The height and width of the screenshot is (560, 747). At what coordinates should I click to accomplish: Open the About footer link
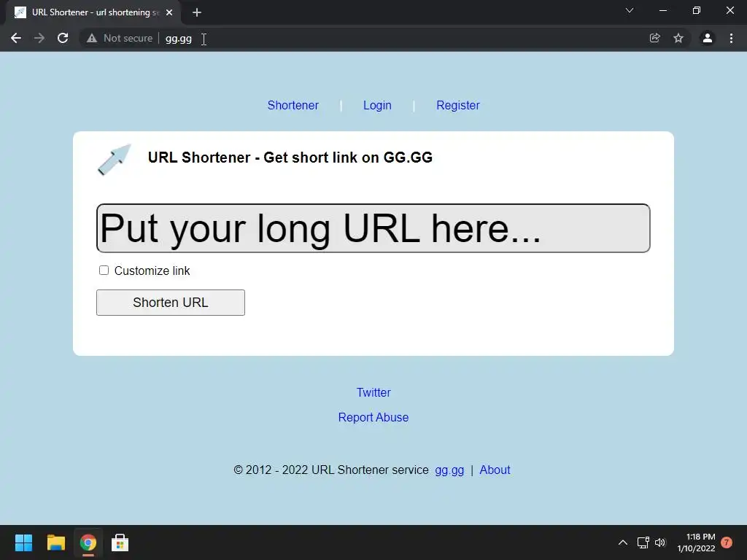[495, 470]
